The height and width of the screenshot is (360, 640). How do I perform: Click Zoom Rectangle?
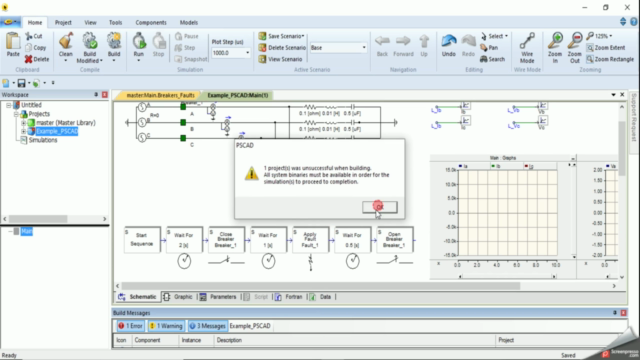(x=610, y=59)
